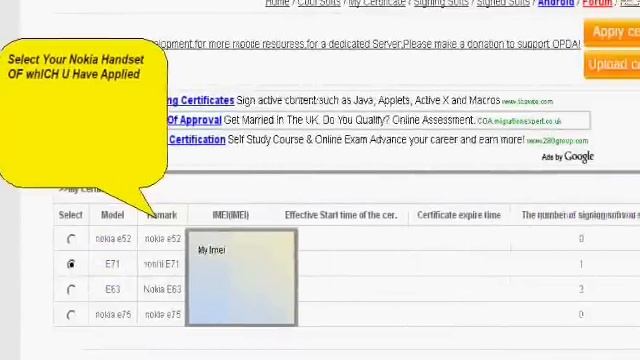Click signing count 0 in nokia e52 row

tap(581, 239)
